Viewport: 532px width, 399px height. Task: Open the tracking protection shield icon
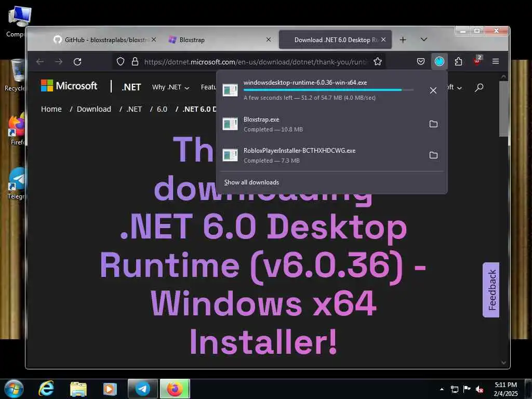[121, 61]
